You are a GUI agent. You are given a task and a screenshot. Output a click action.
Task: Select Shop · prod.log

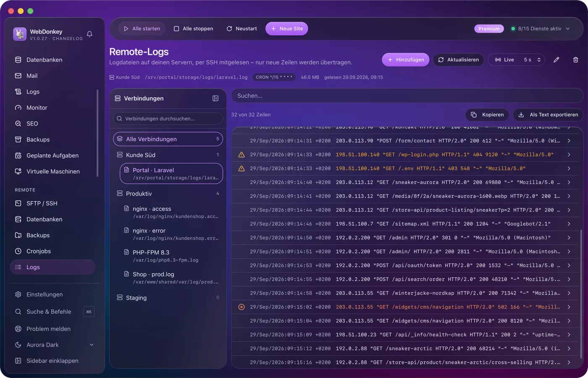click(x=171, y=278)
